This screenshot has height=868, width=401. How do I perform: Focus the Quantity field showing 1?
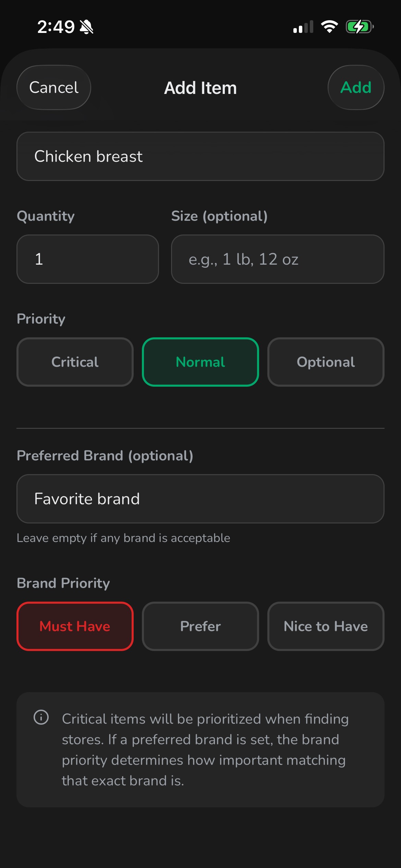click(88, 259)
